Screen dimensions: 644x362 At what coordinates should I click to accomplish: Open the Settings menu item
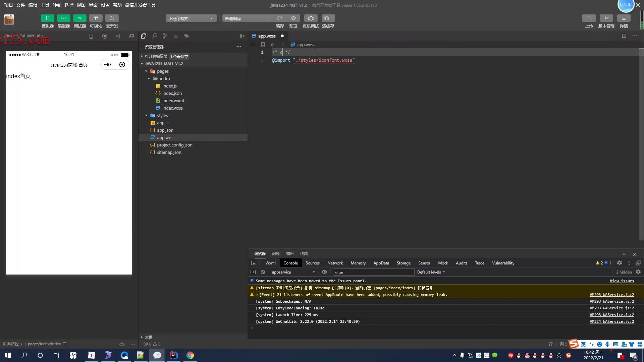point(105,5)
